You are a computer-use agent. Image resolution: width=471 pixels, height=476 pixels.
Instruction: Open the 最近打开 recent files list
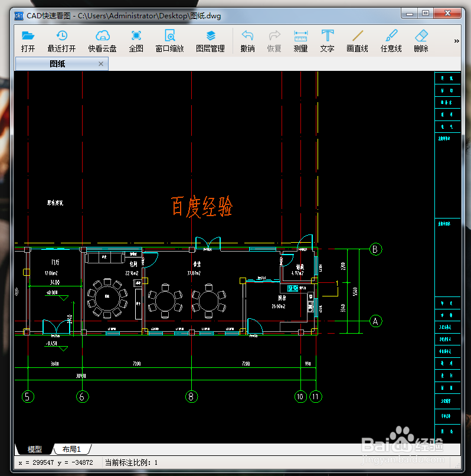point(61,41)
